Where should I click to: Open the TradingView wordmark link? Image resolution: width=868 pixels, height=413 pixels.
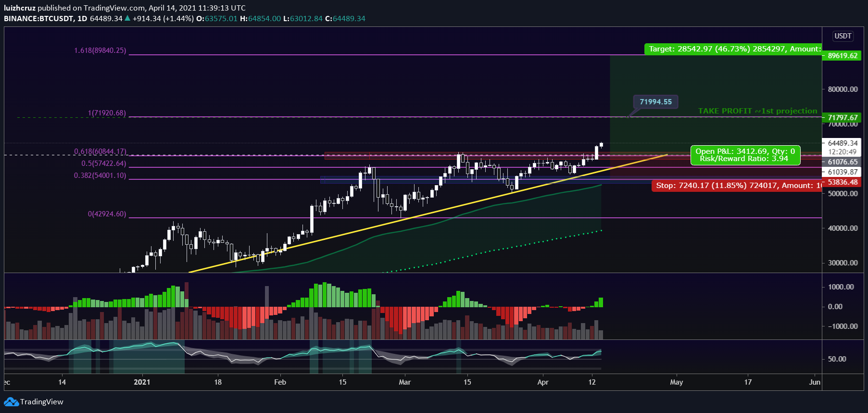42,402
